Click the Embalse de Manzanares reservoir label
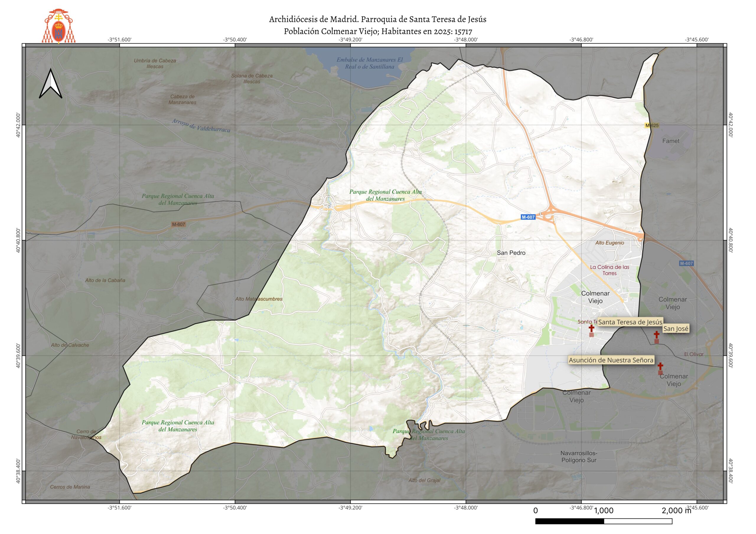Viewport: 756px width, 534px height. click(x=369, y=63)
